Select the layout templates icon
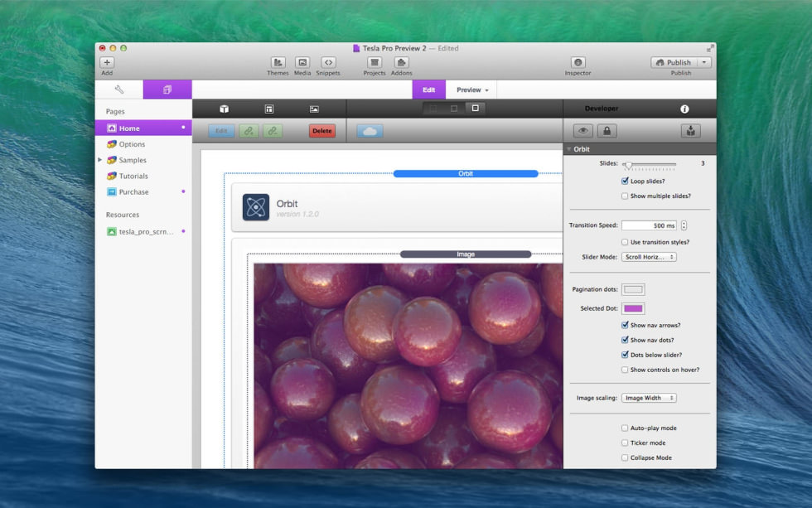Viewport: 812px width, 508px height. pyautogui.click(x=268, y=109)
